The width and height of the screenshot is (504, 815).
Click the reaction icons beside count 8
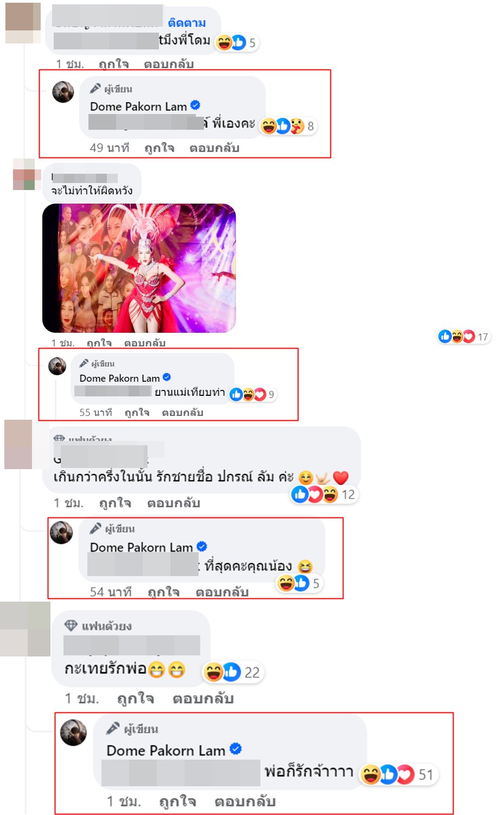(282, 126)
